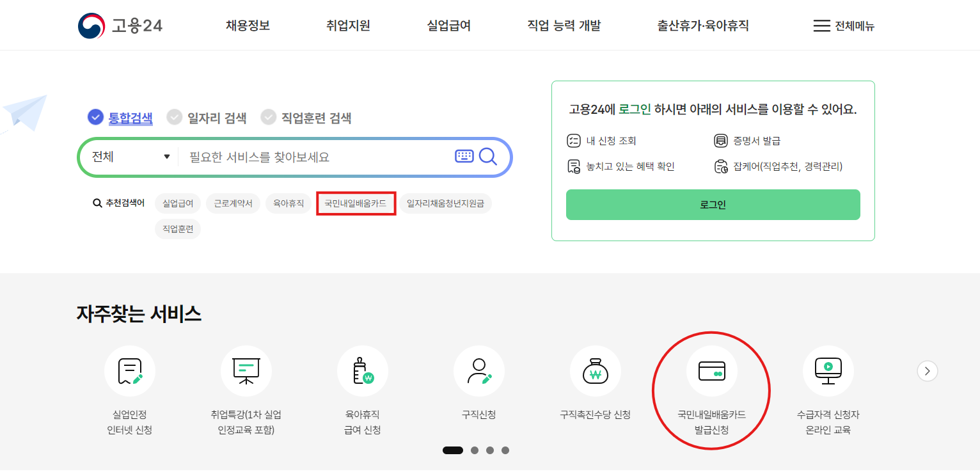This screenshot has height=474, width=980.
Task: Open the 실업급여 menu
Action: (448, 25)
